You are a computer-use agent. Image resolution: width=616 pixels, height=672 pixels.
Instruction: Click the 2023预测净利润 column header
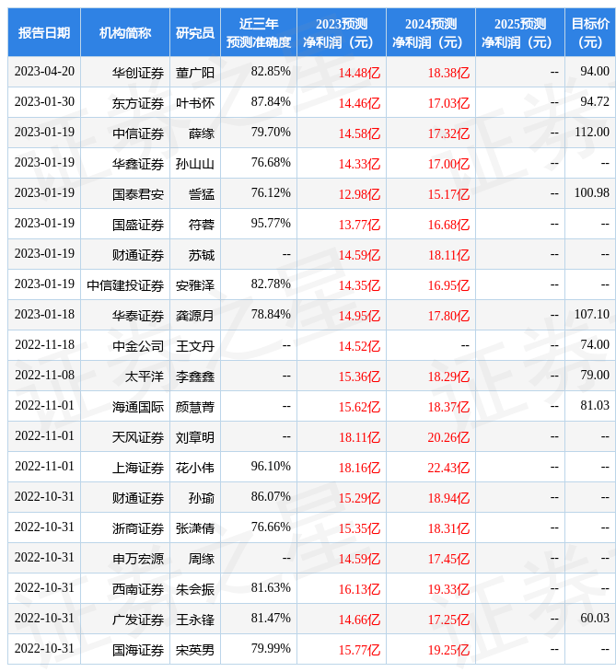(342, 32)
